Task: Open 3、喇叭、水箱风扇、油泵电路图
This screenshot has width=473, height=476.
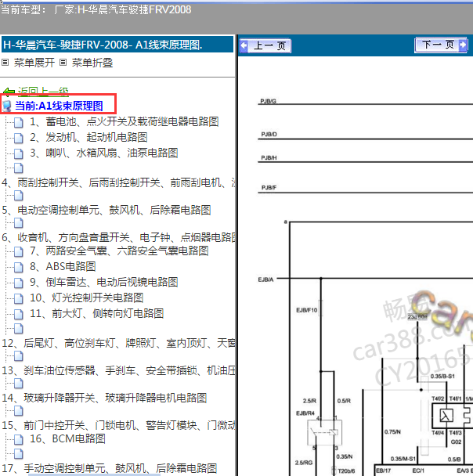Action: tap(104, 153)
